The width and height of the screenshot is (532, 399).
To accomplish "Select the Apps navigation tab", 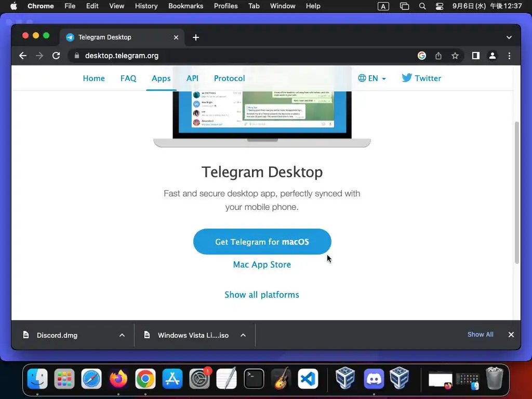I will 161,78.
